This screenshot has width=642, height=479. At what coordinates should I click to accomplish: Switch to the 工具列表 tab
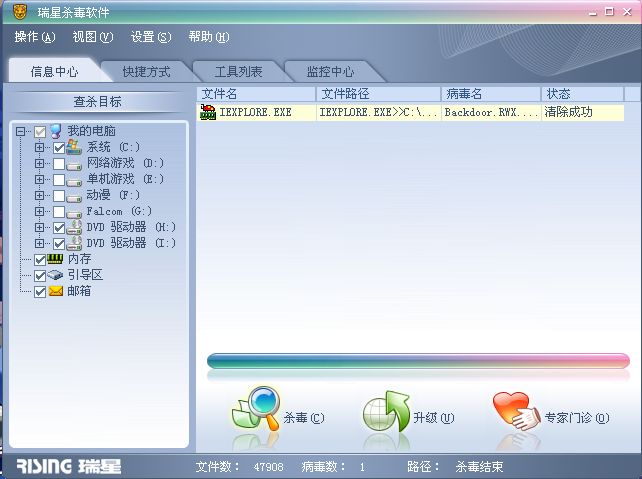(x=238, y=72)
